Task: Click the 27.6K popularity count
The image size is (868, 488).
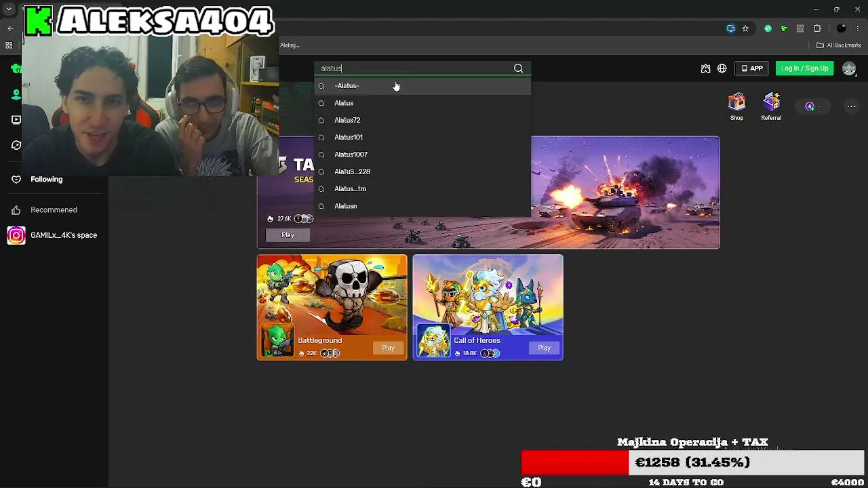Action: pyautogui.click(x=283, y=219)
